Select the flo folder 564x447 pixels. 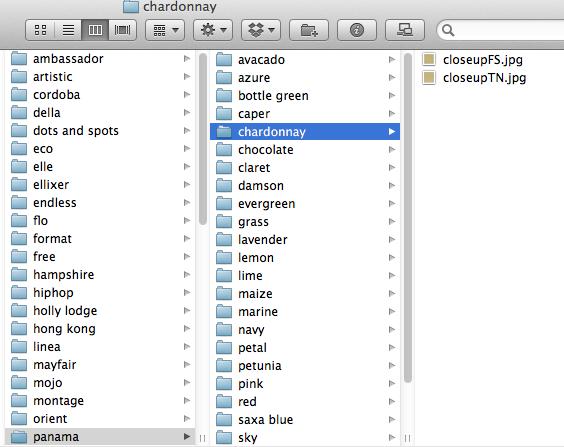coord(100,220)
